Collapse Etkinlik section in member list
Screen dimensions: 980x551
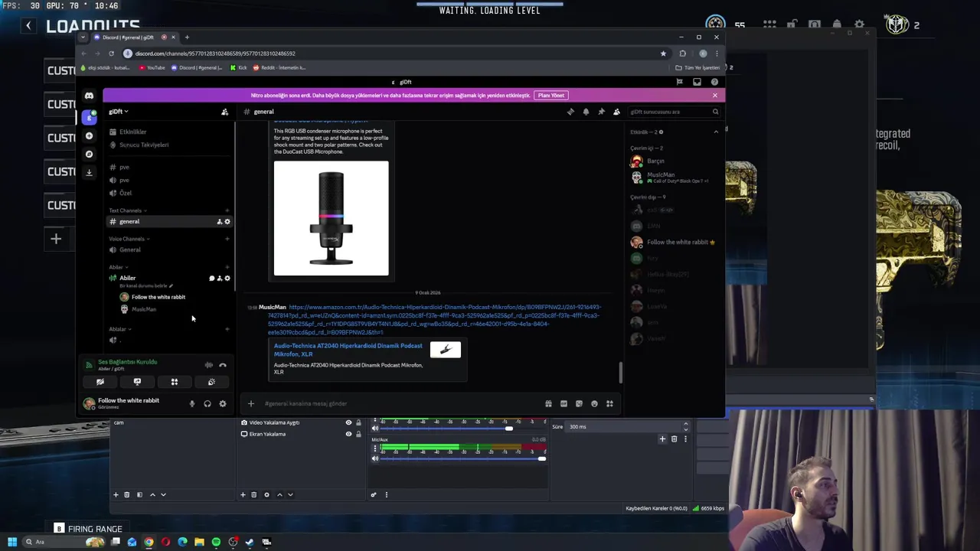[x=716, y=132]
